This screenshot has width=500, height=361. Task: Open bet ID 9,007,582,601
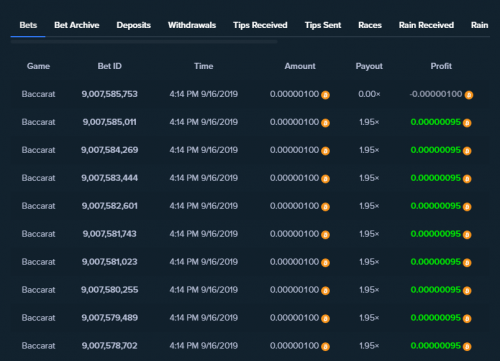[x=110, y=206]
